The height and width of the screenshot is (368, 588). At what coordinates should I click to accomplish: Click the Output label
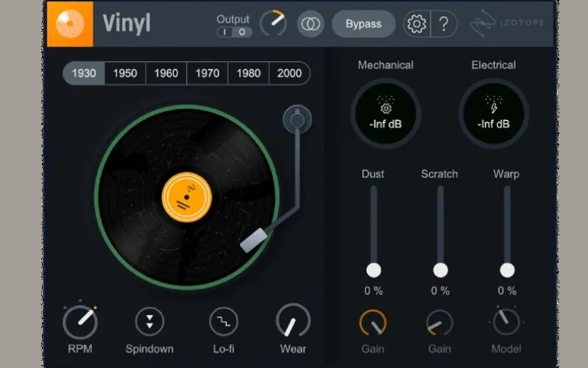(233, 19)
